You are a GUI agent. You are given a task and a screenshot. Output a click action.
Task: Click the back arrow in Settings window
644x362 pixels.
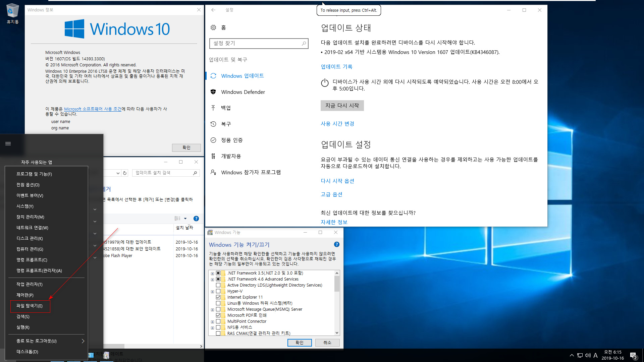pyautogui.click(x=213, y=10)
